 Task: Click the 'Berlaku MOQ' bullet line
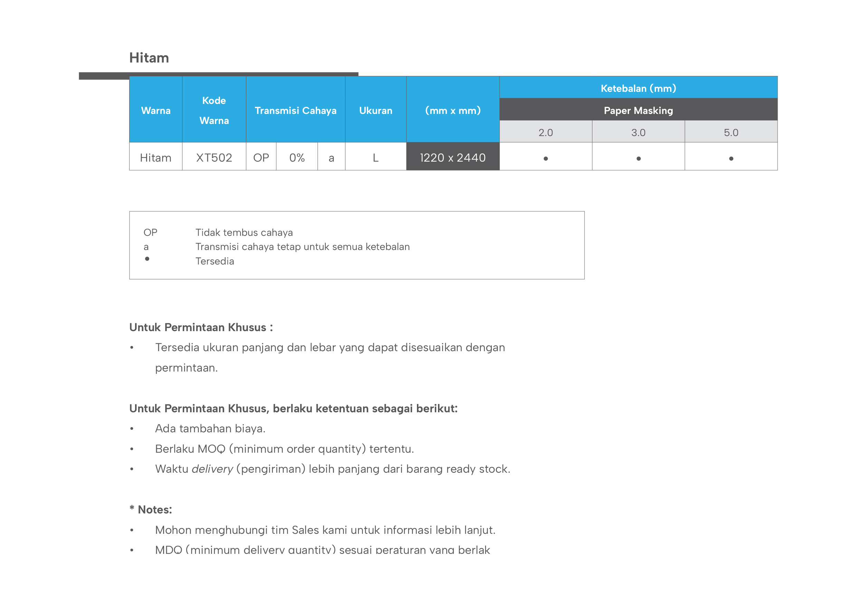pyautogui.click(x=285, y=449)
